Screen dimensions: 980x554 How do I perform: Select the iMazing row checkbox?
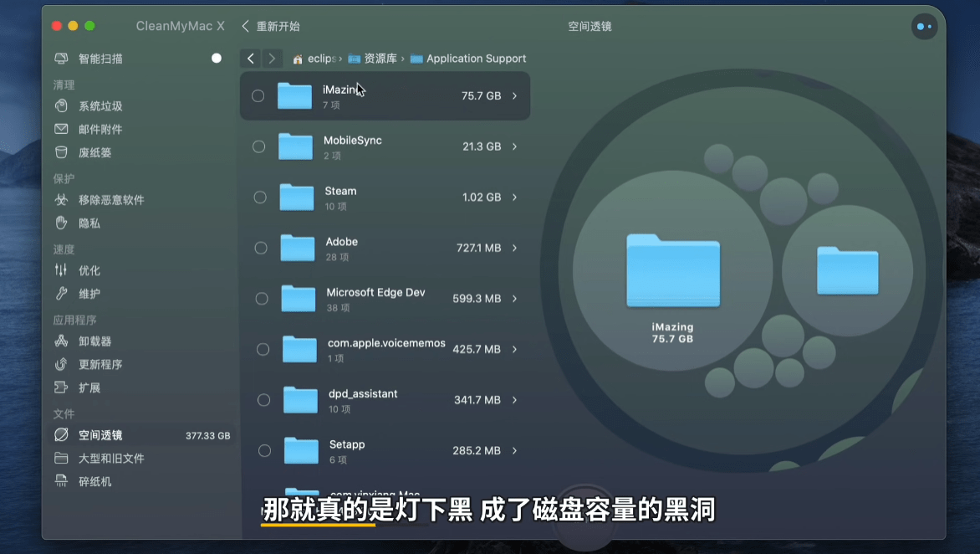258,95
